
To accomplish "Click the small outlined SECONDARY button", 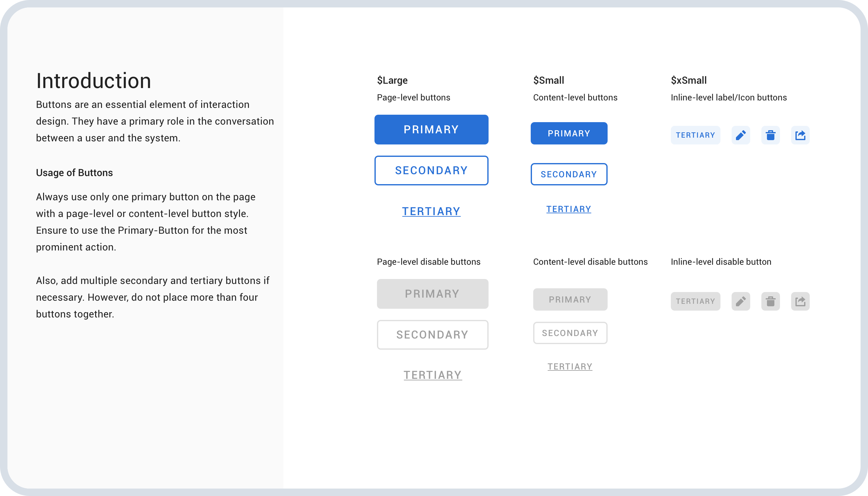I will (x=569, y=174).
